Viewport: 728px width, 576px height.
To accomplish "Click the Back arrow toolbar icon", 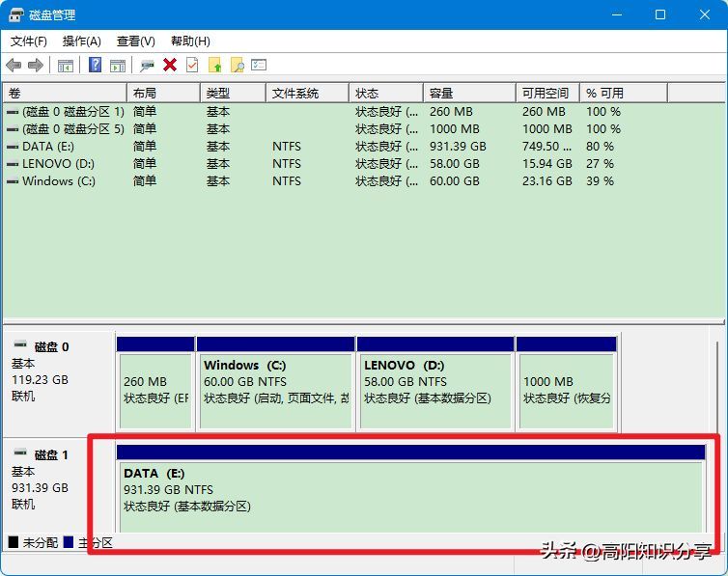I will click(x=14, y=65).
